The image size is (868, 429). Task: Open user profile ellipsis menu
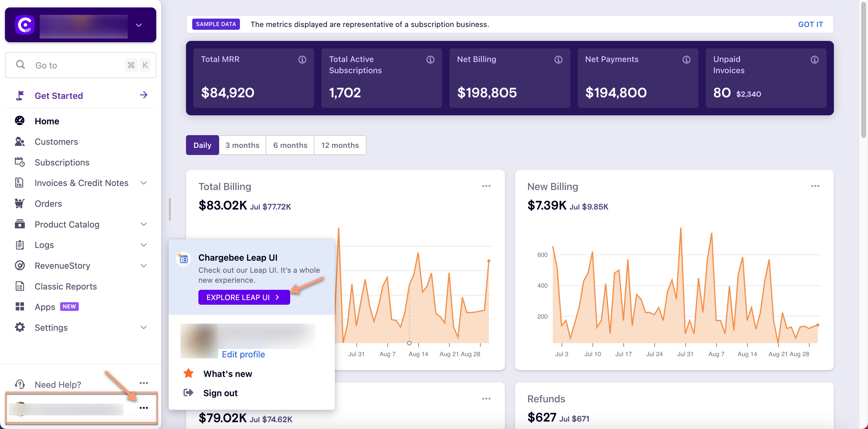click(144, 408)
